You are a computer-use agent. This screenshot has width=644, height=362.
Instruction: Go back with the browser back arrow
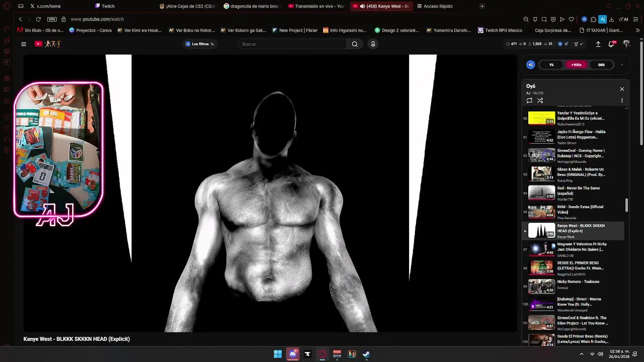pyautogui.click(x=20, y=19)
